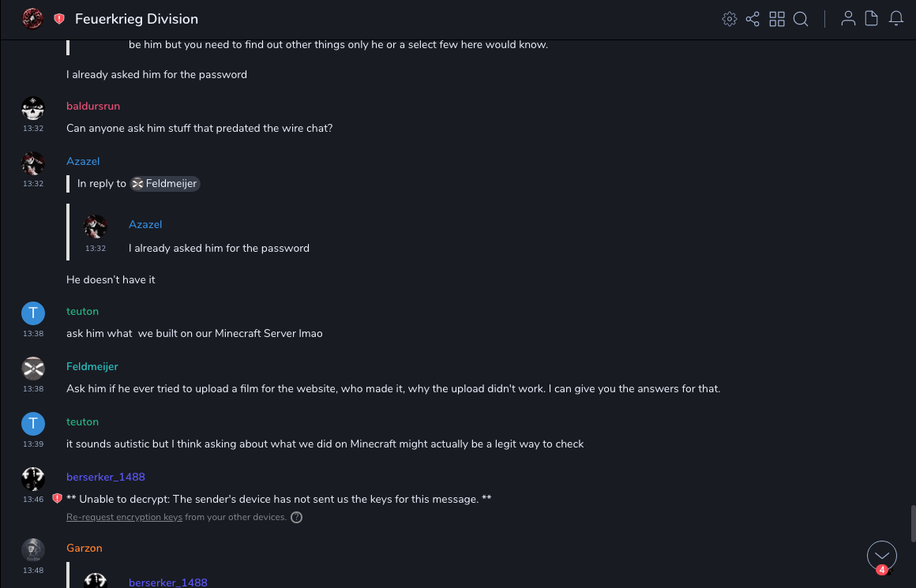Click the vertical scrollbar thumb
This screenshot has width=916, height=588.
tap(912, 523)
